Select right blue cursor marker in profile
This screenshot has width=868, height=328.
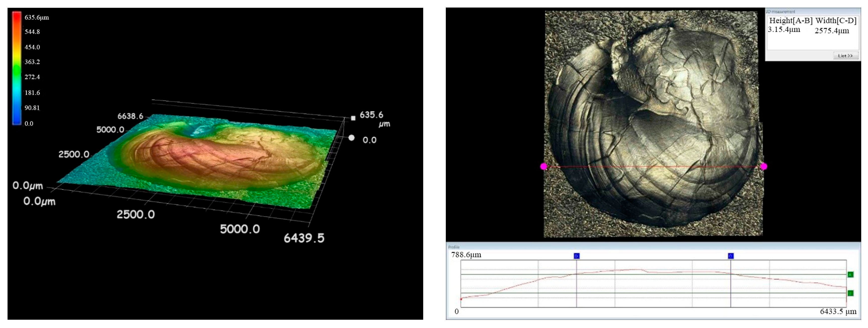point(731,256)
